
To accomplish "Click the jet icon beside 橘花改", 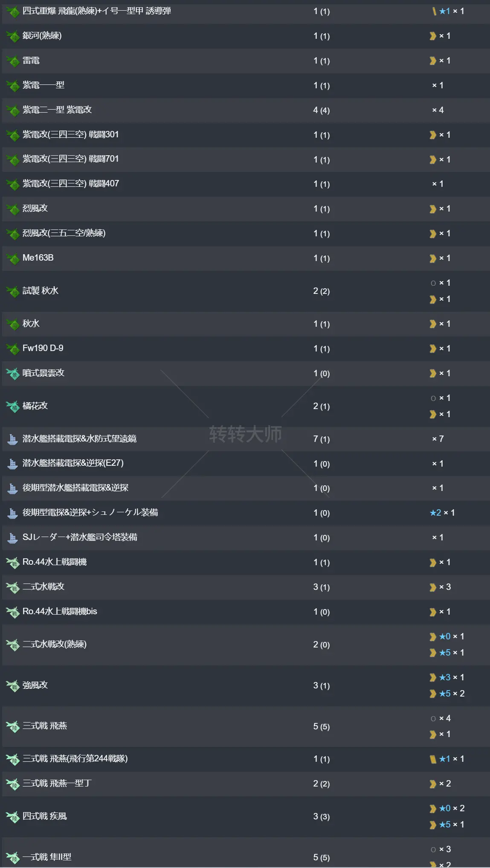I will (13, 406).
